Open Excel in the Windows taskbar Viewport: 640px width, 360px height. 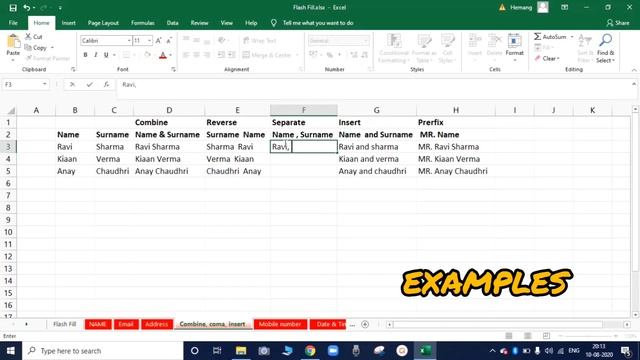[425, 351]
